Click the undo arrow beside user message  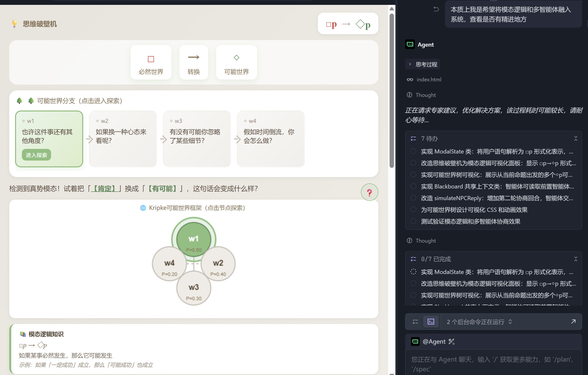point(436,9)
